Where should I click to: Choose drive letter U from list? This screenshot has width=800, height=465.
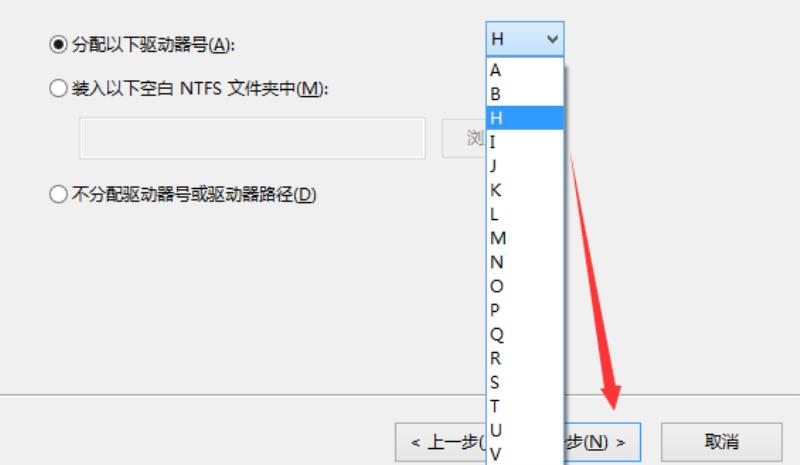pos(525,430)
